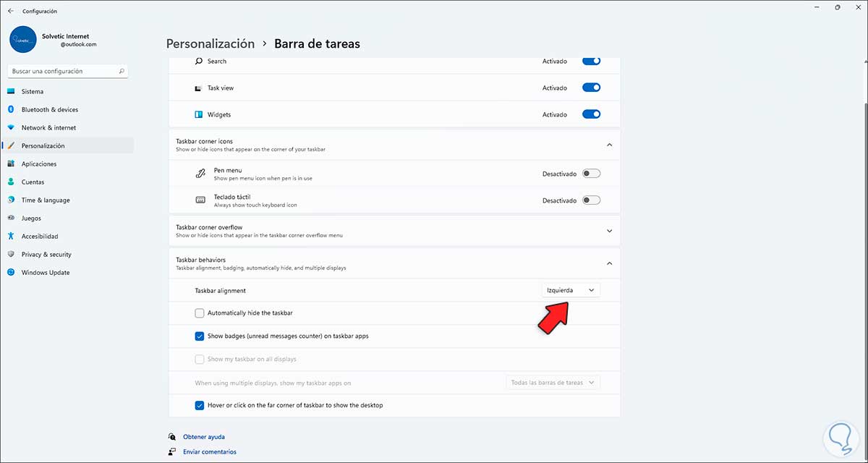Screen dimensions: 868x463
Task: Turn off the Widgets toggle
Action: click(591, 114)
